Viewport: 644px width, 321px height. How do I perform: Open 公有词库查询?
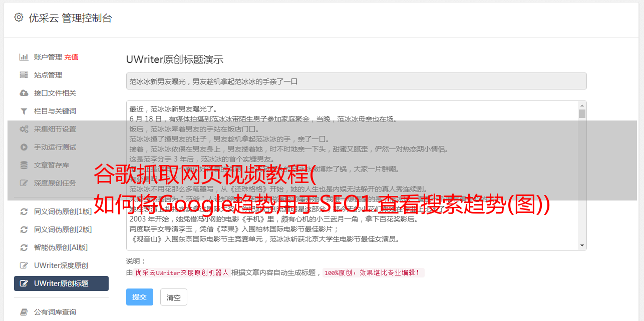(55, 312)
